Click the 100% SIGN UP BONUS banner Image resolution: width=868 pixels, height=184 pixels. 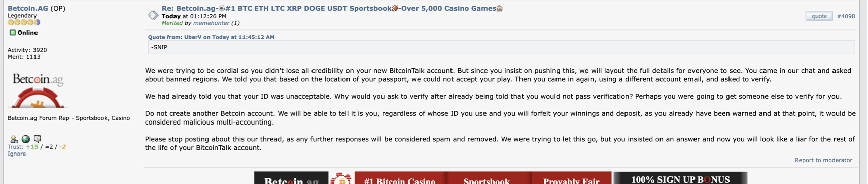(x=680, y=178)
